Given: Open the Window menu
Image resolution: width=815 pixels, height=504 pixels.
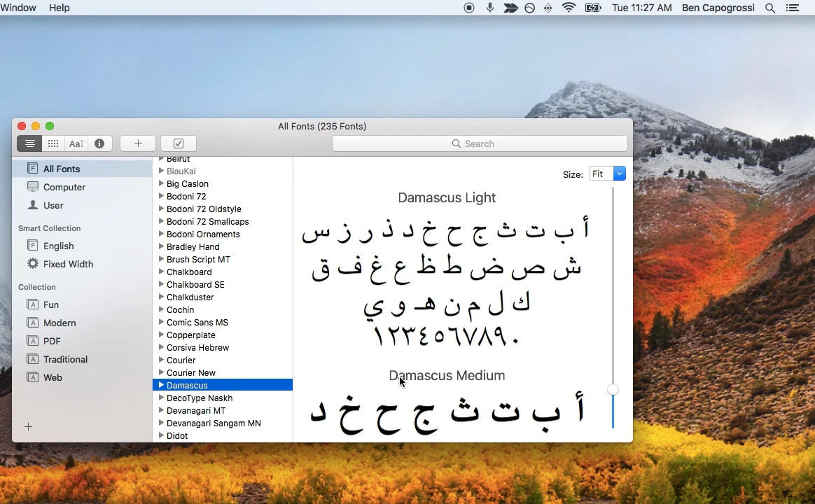Looking at the screenshot, I should tap(19, 8).
